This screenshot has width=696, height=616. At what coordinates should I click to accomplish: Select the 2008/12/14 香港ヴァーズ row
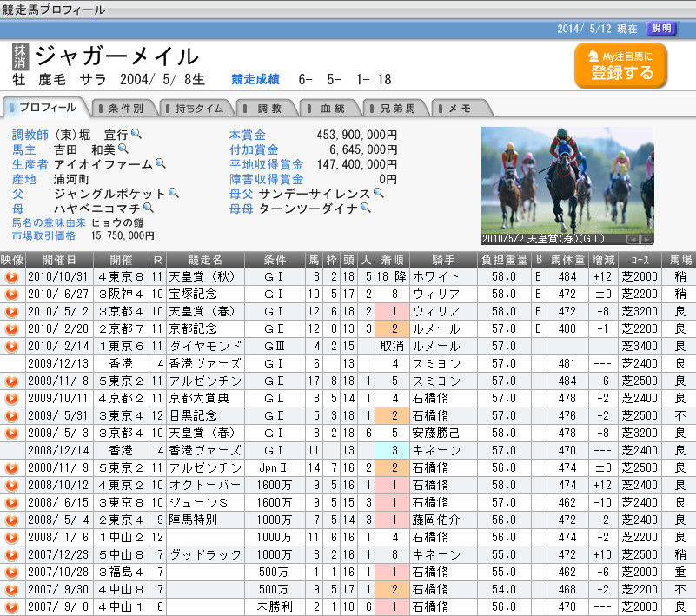point(348,450)
